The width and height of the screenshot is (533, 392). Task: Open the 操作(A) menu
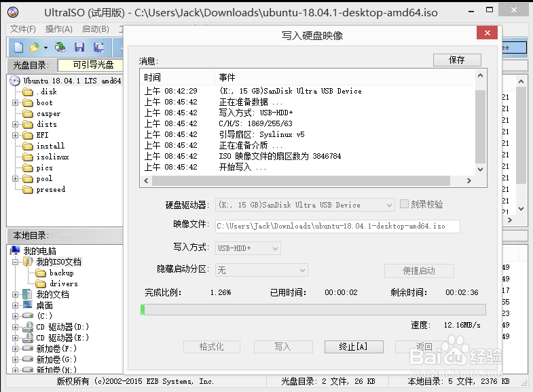point(59,29)
